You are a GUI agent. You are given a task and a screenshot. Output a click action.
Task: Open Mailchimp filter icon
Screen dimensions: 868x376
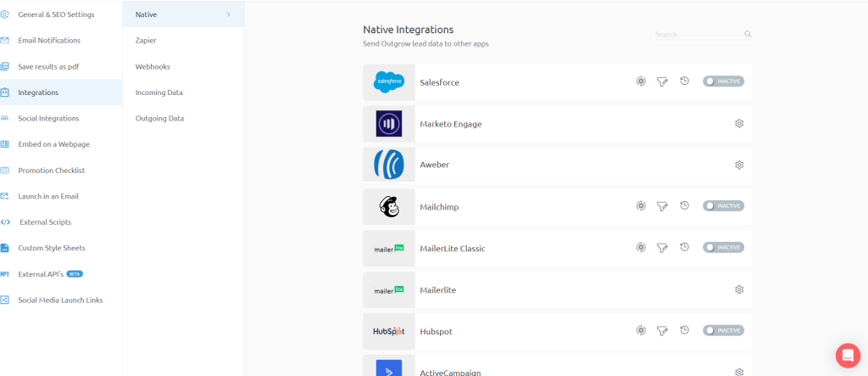pos(662,205)
